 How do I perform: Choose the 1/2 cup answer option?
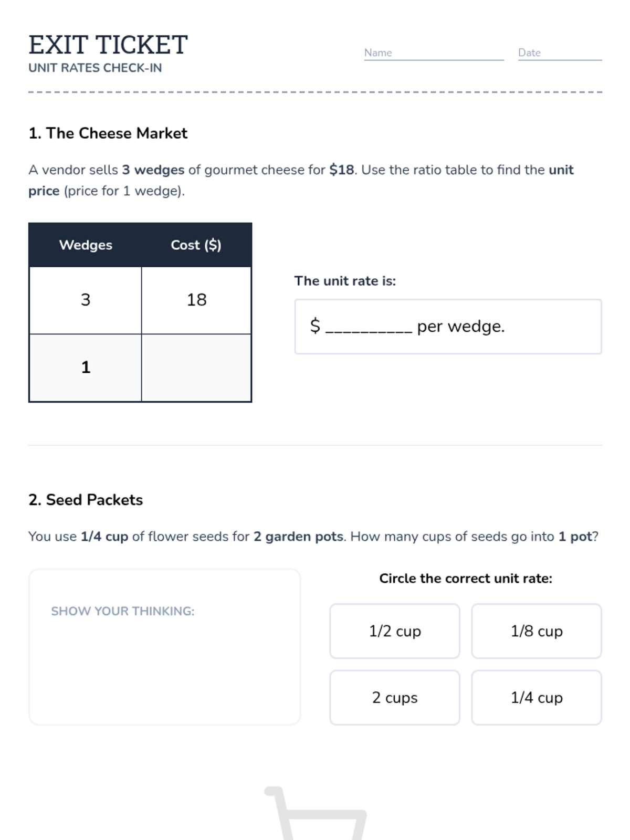[x=395, y=631]
